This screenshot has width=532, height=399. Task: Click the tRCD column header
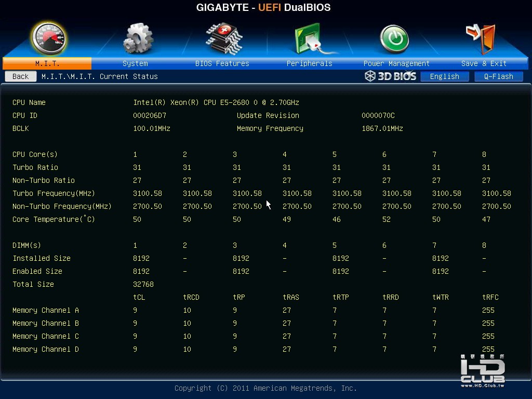191,297
